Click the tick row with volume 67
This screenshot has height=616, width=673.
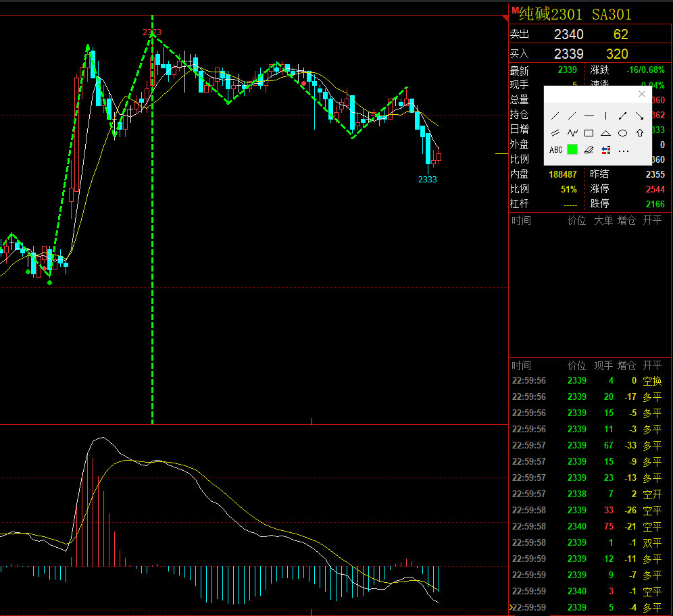(x=589, y=445)
